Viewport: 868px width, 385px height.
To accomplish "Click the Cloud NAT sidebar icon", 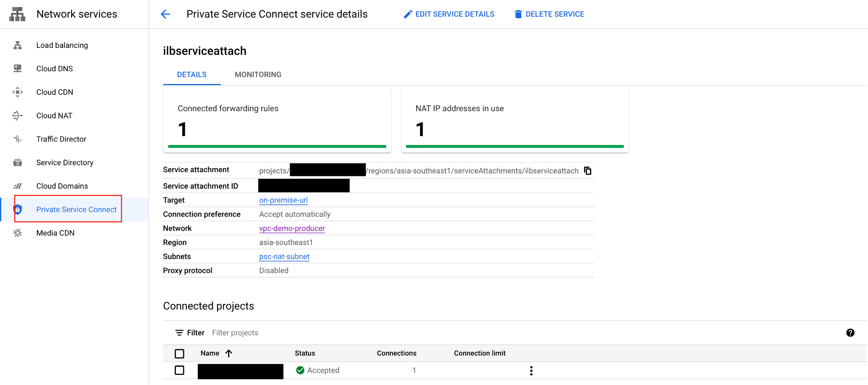I will [17, 116].
